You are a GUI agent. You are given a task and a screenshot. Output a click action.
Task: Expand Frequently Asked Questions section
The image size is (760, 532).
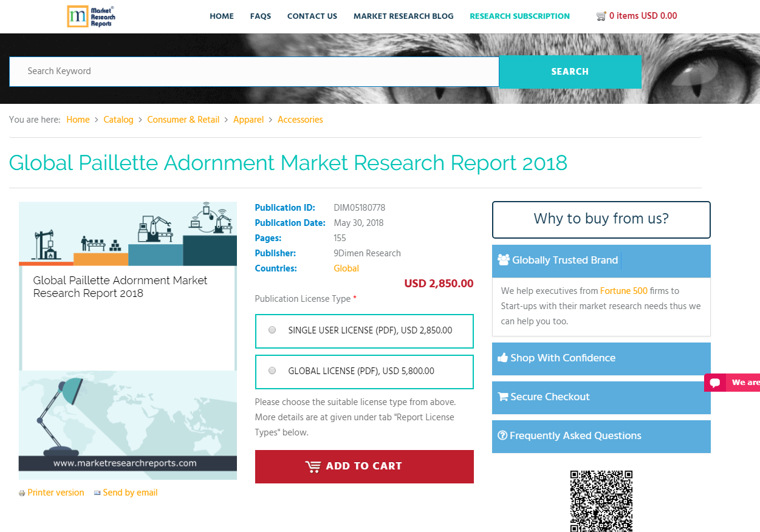(601, 436)
